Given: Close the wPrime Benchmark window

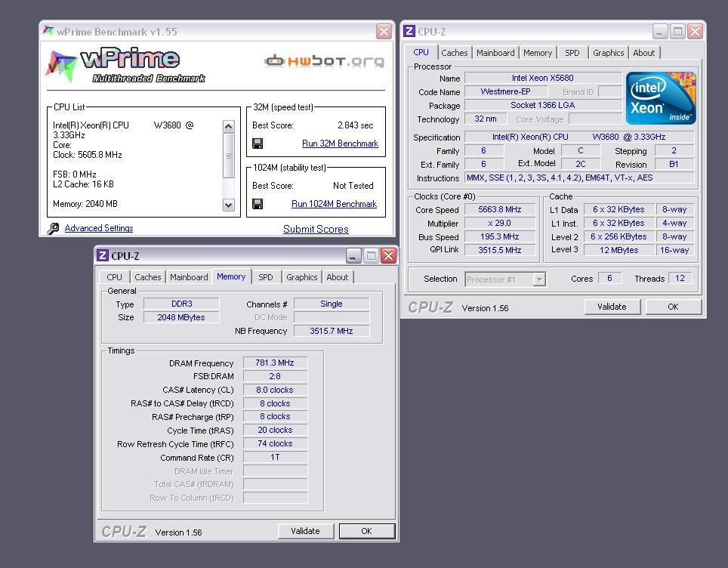Looking at the screenshot, I should pos(384,31).
